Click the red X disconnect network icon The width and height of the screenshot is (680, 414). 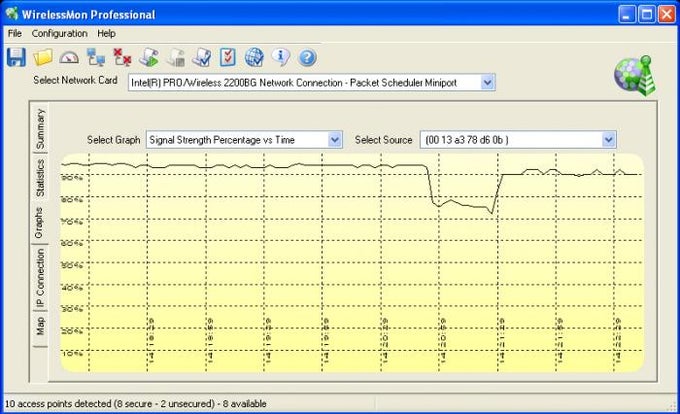[x=122, y=57]
